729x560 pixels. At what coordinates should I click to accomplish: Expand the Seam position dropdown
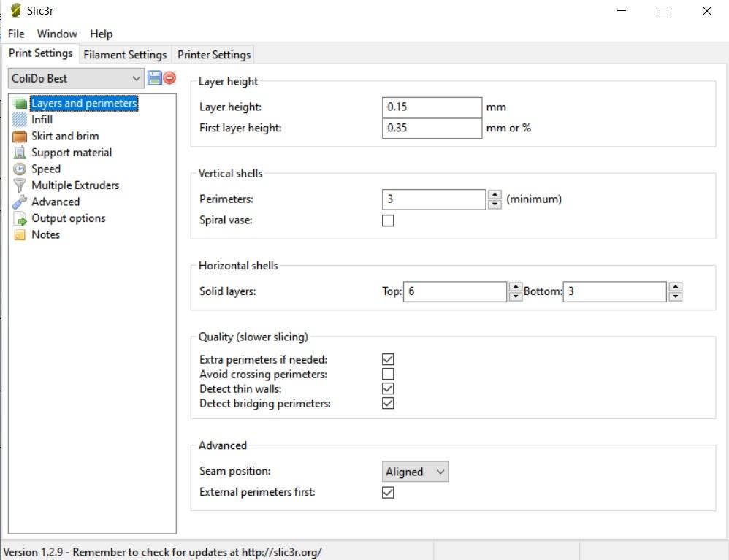[x=415, y=472]
